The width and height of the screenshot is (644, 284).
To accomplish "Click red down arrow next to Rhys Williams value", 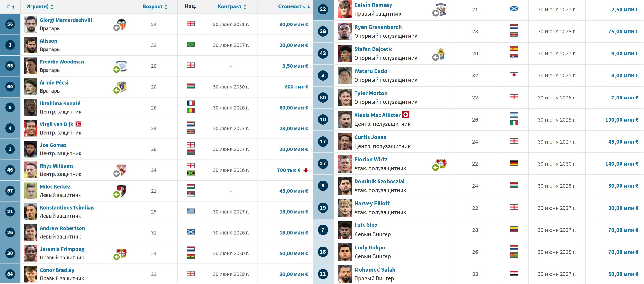I will 306,170.
